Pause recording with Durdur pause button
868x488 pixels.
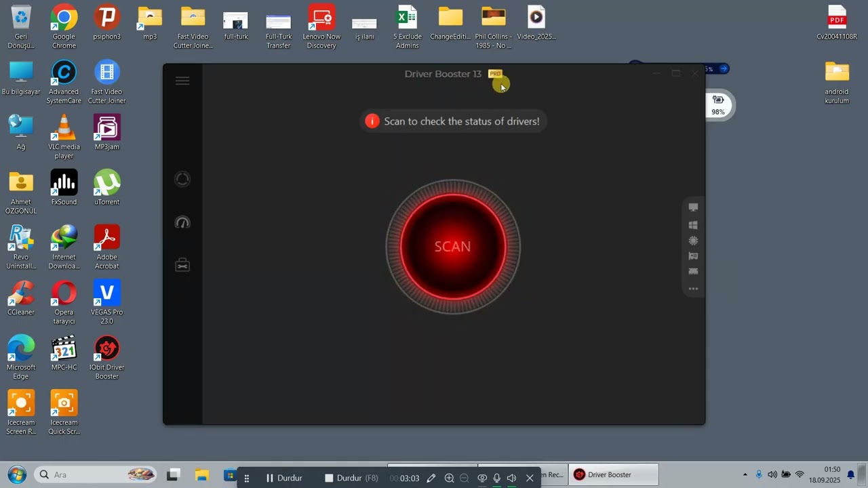pos(283,478)
